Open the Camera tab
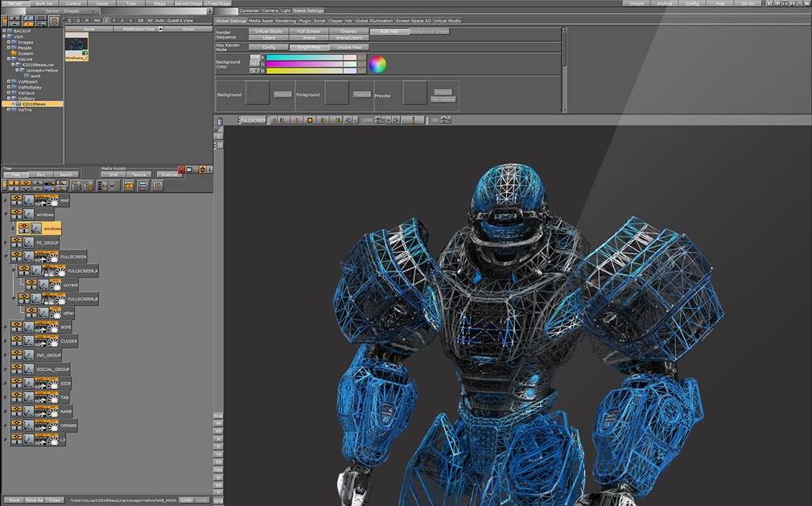 270,10
